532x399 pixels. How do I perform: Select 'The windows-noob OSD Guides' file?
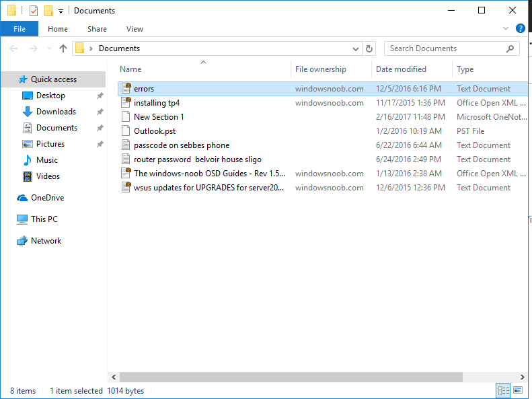tap(323, 174)
